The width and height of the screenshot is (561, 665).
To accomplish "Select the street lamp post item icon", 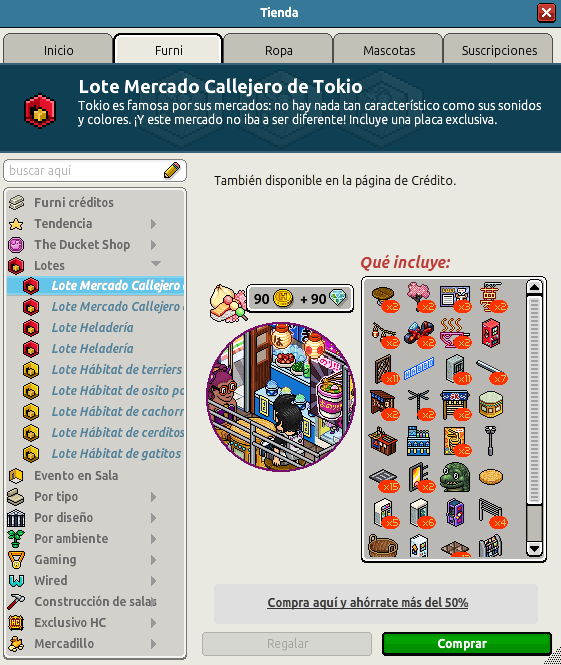I will (490, 441).
